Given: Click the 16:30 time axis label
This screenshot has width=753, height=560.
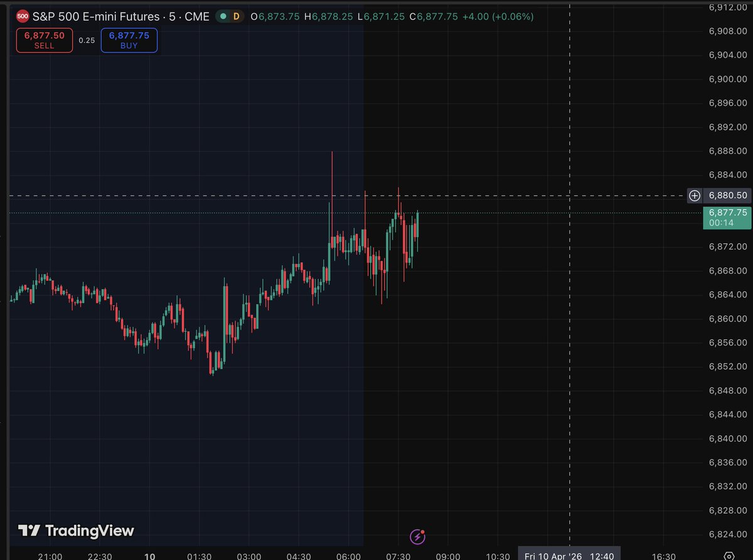Looking at the screenshot, I should coord(664,556).
